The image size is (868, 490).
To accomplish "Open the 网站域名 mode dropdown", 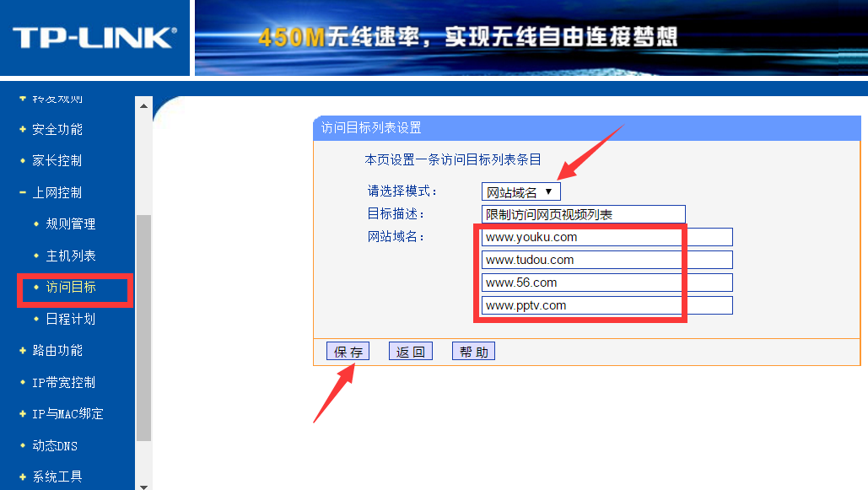I will click(x=521, y=192).
